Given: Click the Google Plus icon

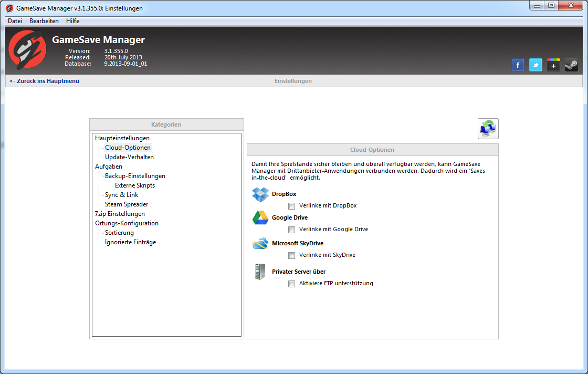Looking at the screenshot, I should tap(553, 65).
